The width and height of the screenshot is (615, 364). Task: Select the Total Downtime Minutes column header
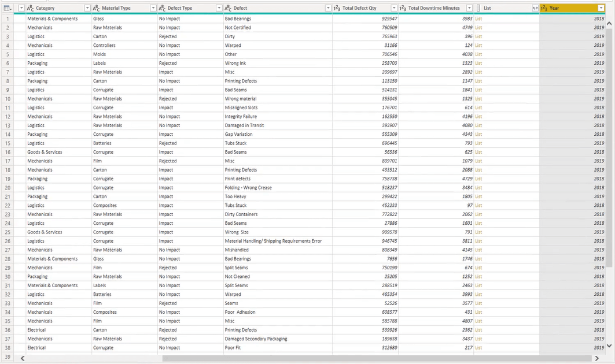[436, 8]
